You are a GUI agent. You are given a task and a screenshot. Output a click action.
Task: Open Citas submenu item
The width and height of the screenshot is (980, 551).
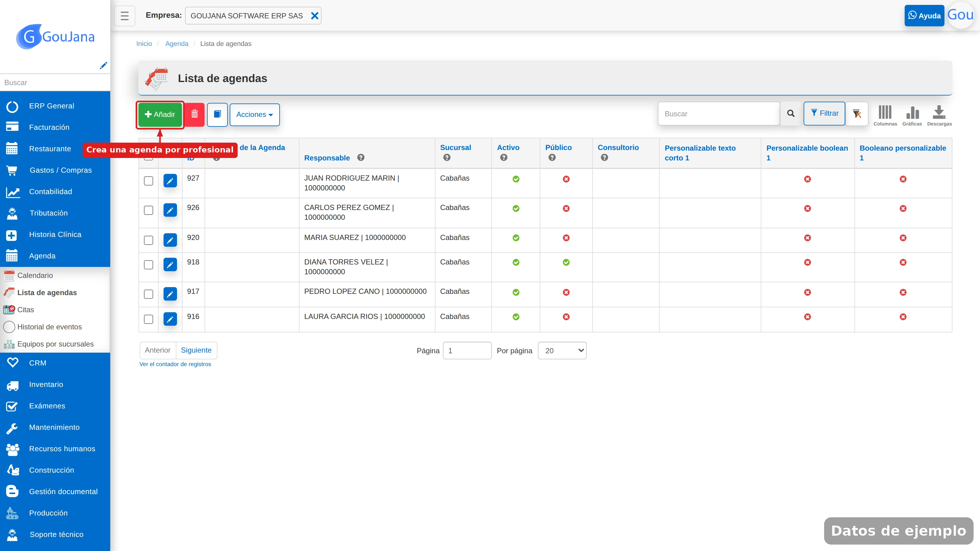(55, 309)
